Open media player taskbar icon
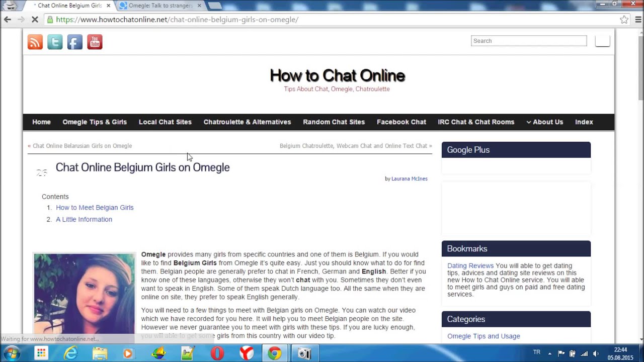 [x=128, y=353]
